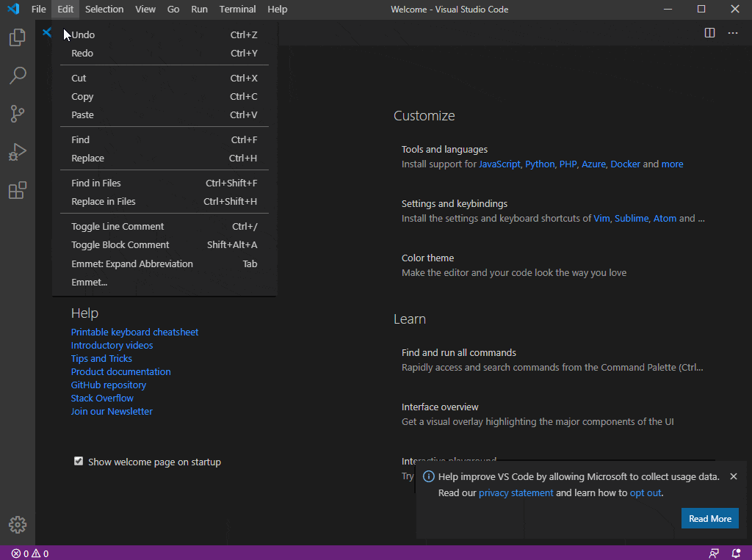Choose Replace in the Edit menu
Screen dimensions: 752x560
(164, 159)
